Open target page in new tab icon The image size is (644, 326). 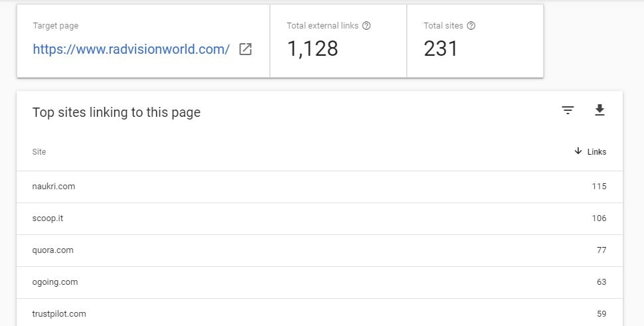[245, 49]
